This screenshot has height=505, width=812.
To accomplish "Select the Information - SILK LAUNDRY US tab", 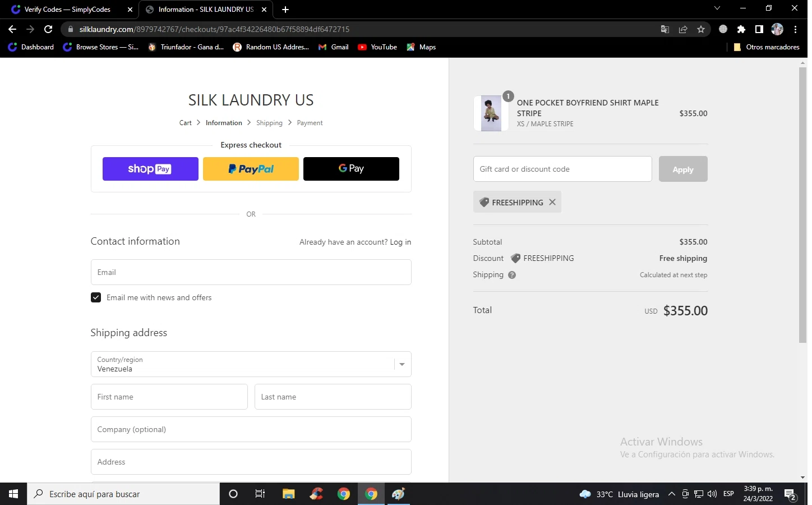I will 205,10.
